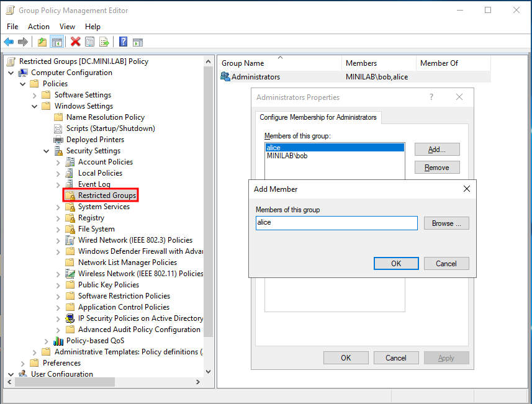Click OK in Administrators Properties dialog
Image resolution: width=532 pixels, height=404 pixels.
pyautogui.click(x=346, y=358)
